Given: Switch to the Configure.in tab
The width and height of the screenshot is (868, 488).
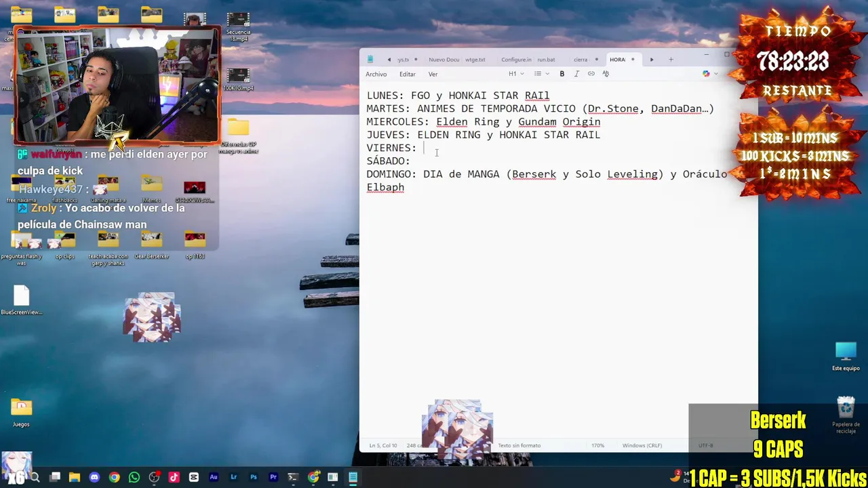Looking at the screenshot, I should pos(516,60).
